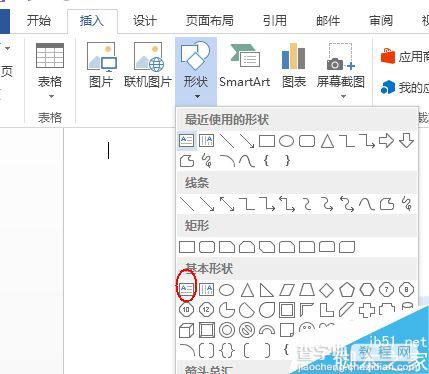Viewport: 429px width, 374px height.
Task: Select the parallelogram basic shape
Action: [287, 290]
